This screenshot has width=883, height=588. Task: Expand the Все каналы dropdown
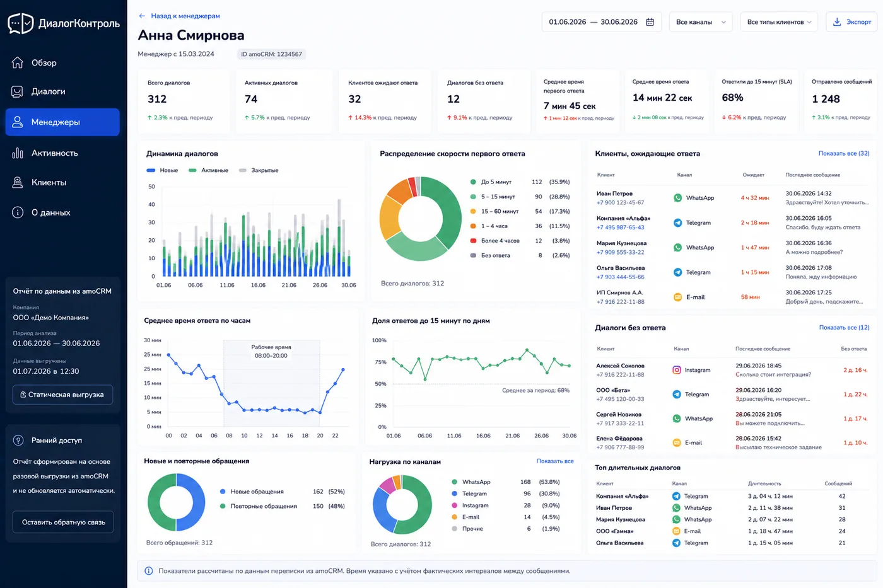701,22
